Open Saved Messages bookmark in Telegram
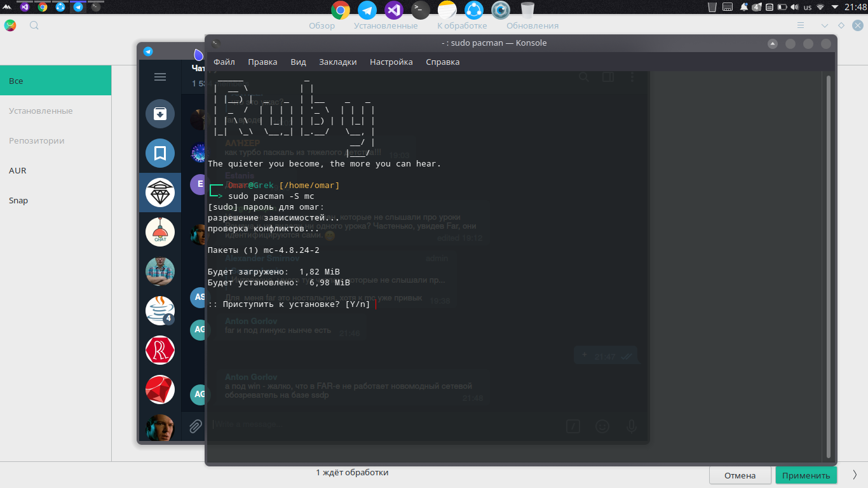 coord(160,153)
